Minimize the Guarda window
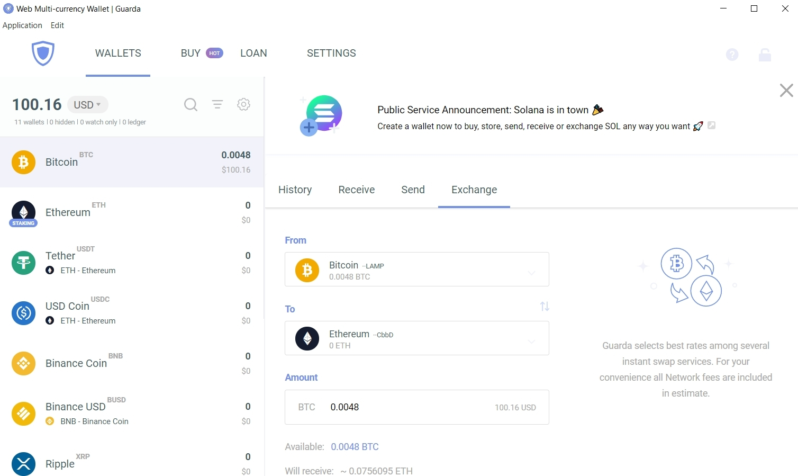 [723, 9]
